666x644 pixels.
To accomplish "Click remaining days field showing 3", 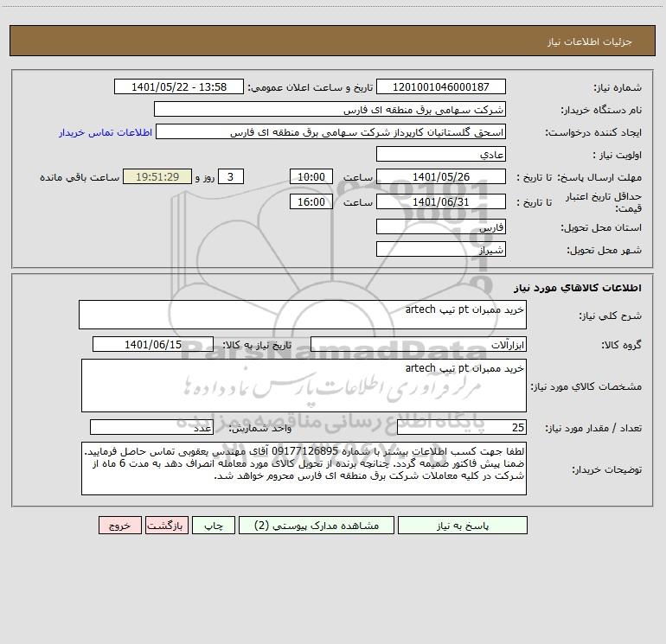I will [231, 176].
